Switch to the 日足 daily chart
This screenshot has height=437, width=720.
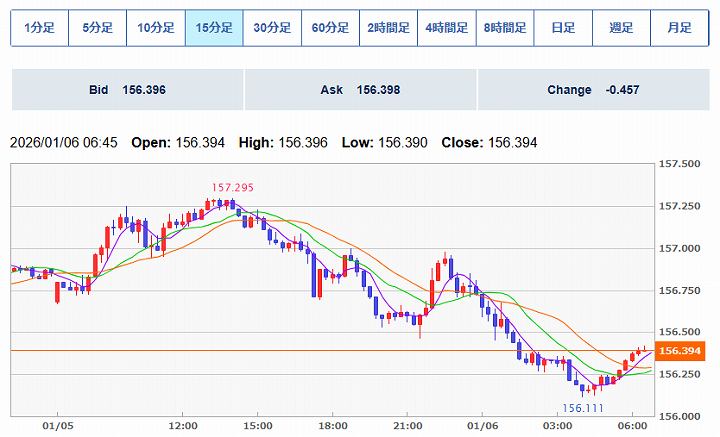point(563,28)
